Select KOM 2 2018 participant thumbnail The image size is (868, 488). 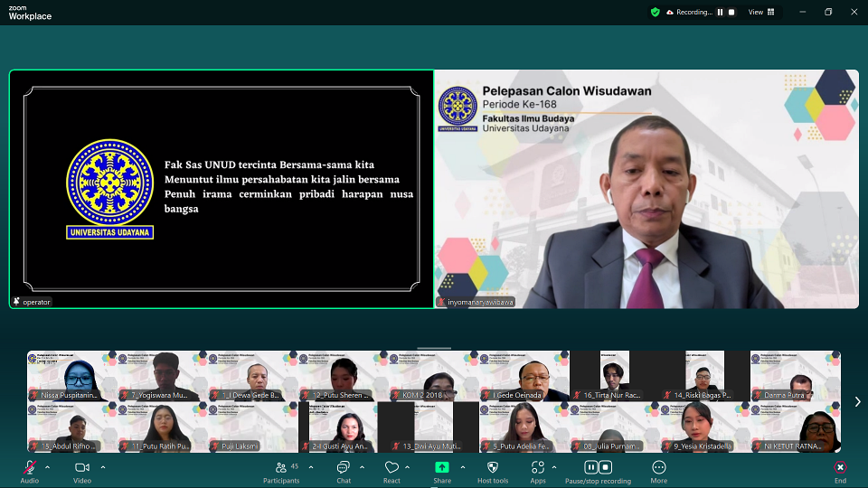433,376
